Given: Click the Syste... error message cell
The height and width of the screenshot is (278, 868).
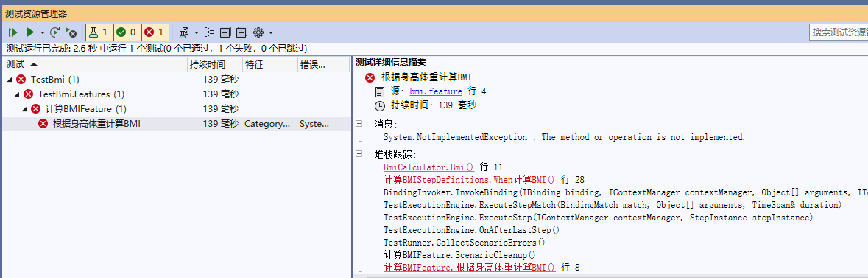Looking at the screenshot, I should (x=314, y=124).
